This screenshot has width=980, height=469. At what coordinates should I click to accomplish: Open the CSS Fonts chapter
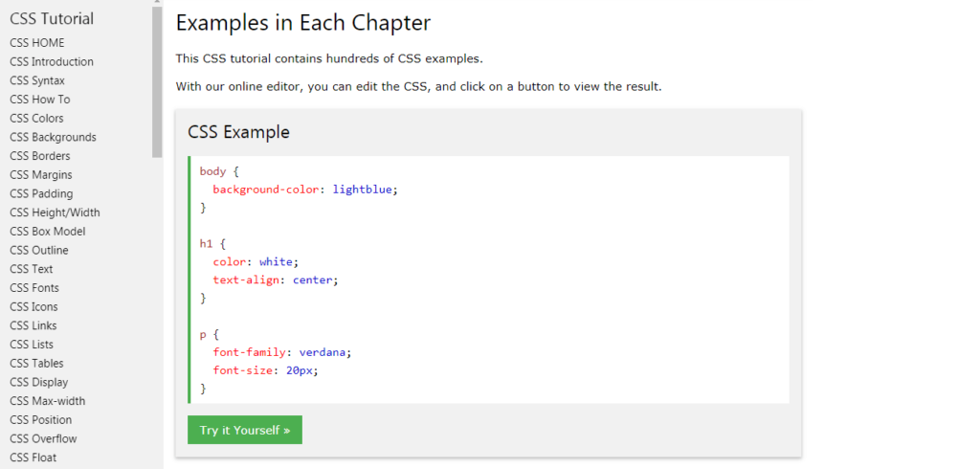(34, 288)
